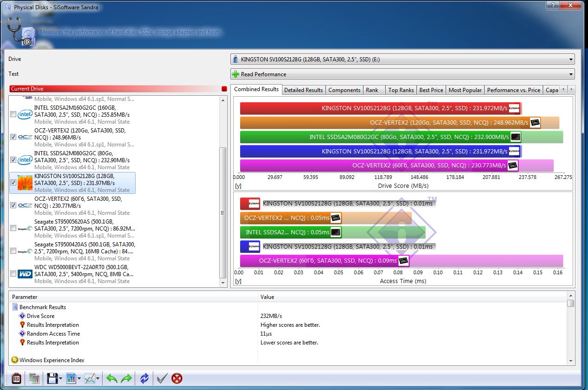Image resolution: width=588 pixels, height=390 pixels.
Task: Click the Sandra stethoscope disk header icon
Action: (x=22, y=32)
